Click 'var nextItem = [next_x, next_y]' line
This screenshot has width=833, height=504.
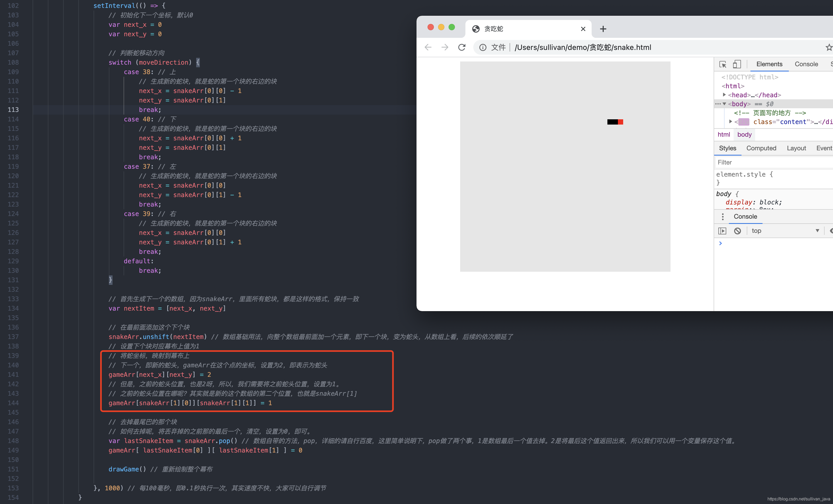167,308
